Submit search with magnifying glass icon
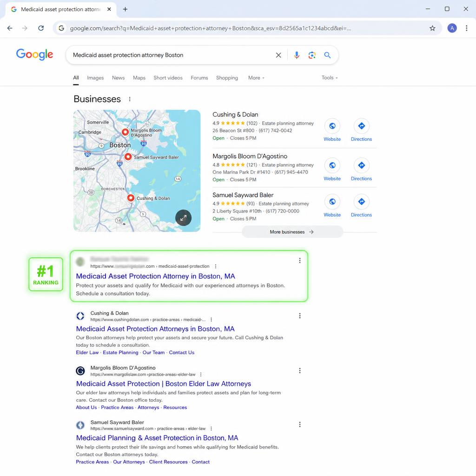Viewport: 476px width, 476px height. (327, 55)
